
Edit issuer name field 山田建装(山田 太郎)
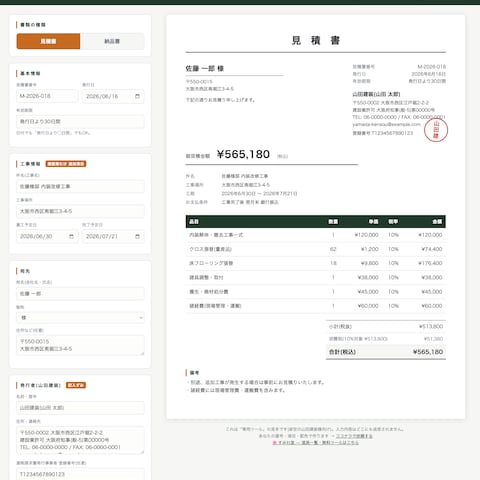pos(80,408)
